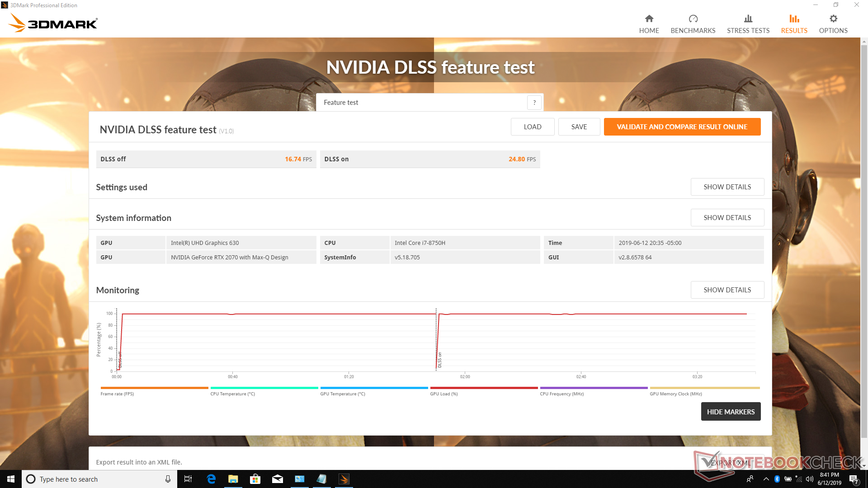Click Validate and Compare Result Online

682,127
